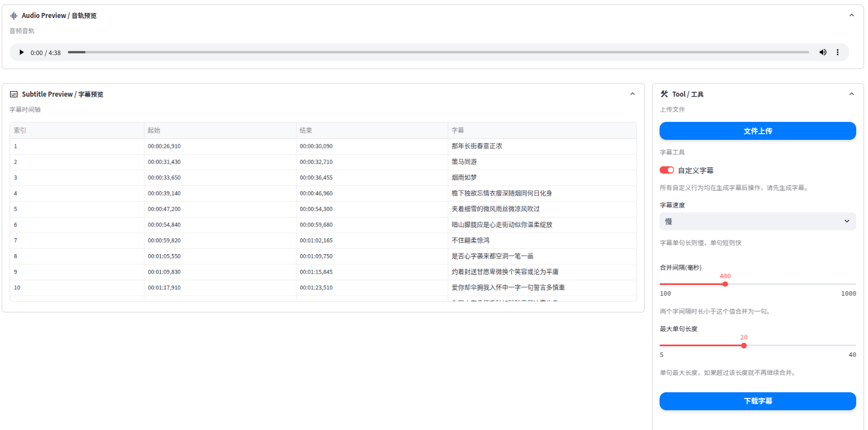The image size is (868, 430).
Task: Click the audio waveform icon
Action: pos(14,16)
